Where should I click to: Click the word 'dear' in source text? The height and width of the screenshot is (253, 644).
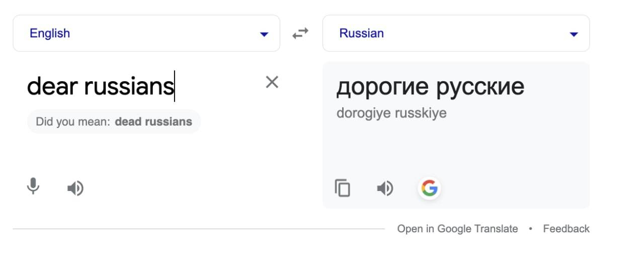52,86
